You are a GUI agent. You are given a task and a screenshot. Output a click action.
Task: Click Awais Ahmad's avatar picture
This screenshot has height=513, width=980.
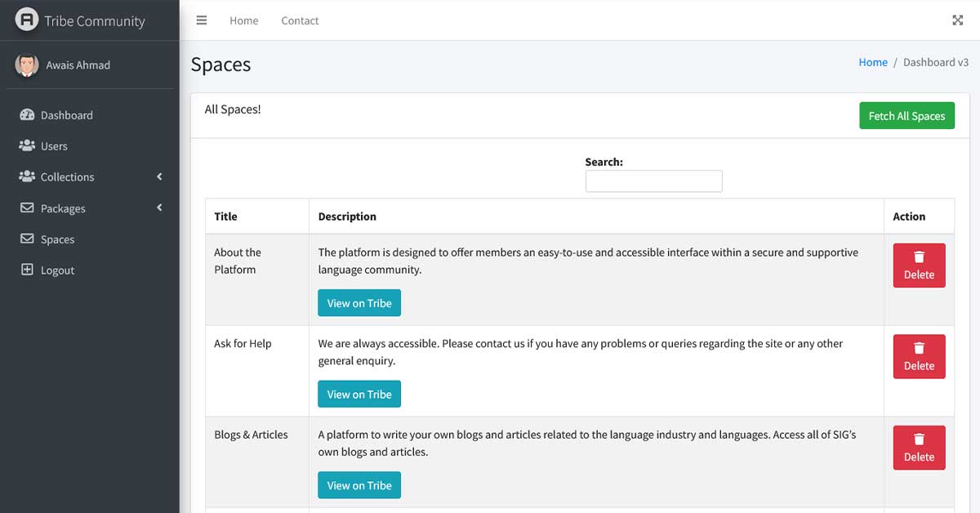27,65
